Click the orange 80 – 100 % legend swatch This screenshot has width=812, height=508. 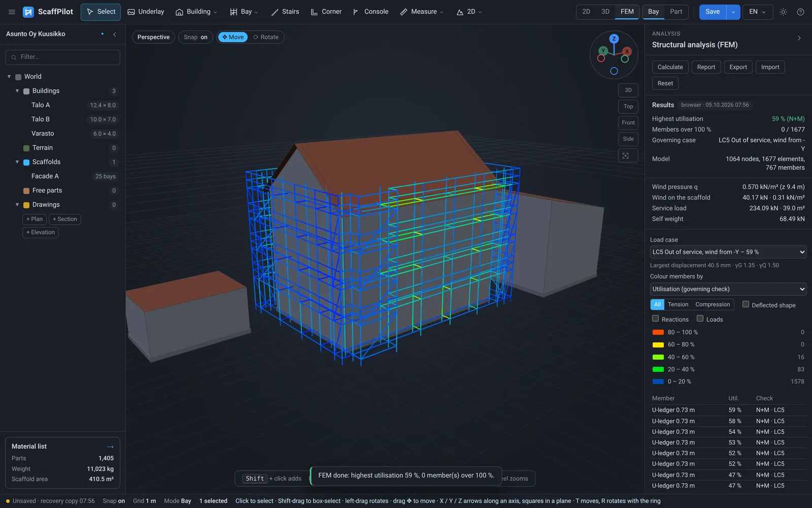pyautogui.click(x=658, y=332)
